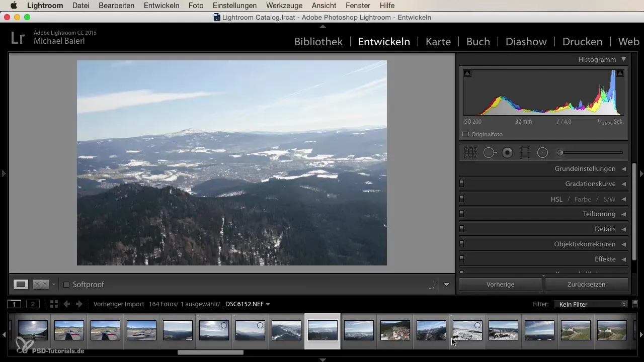Switch to before/after Y|Y view
The height and width of the screenshot is (362, 644).
tap(41, 285)
